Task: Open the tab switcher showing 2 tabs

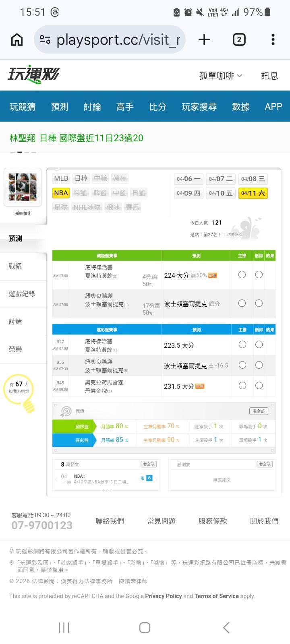Action: [239, 39]
